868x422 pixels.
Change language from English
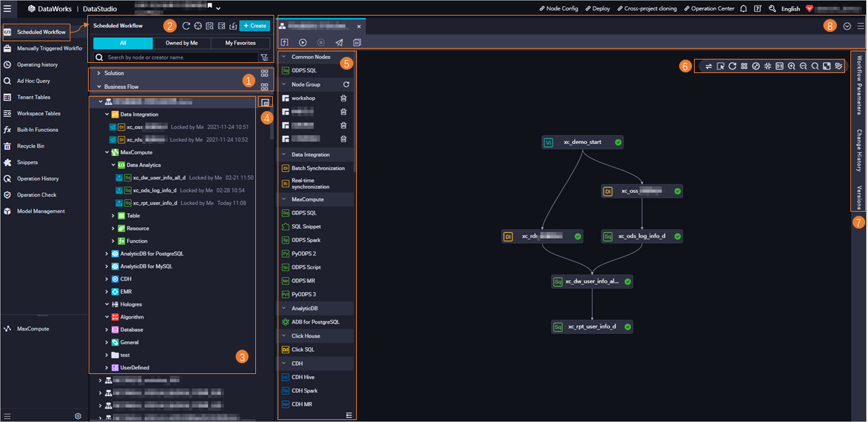point(790,9)
